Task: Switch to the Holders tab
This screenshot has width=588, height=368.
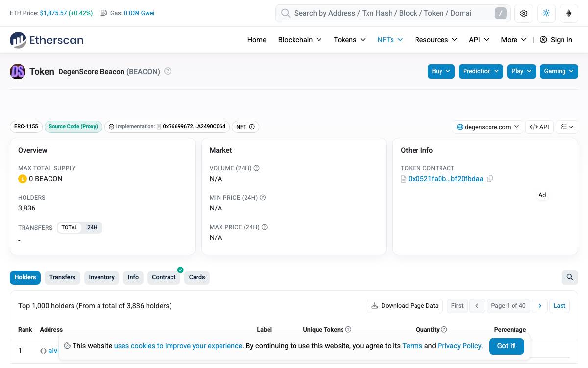Action: pos(25,277)
